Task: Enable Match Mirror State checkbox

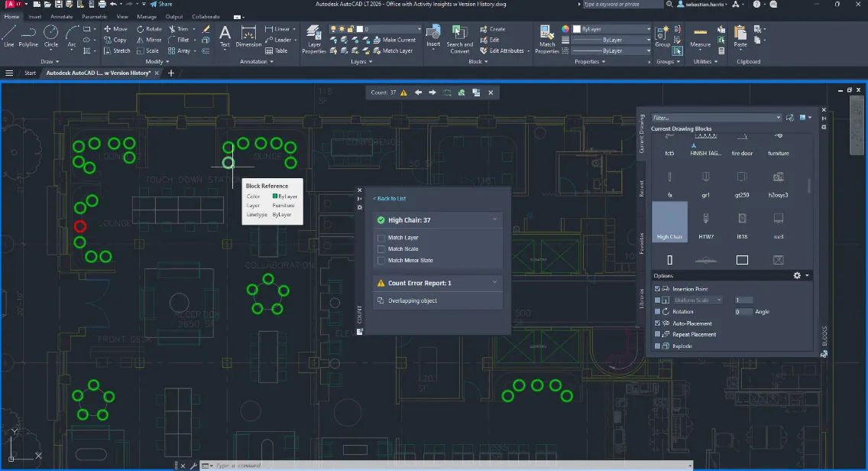Action: 381,261
